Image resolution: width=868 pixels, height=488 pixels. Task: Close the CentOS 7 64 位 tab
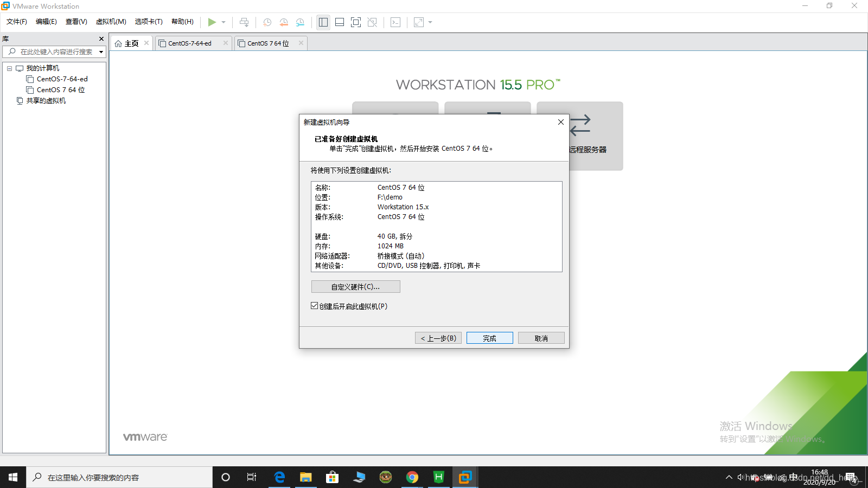pyautogui.click(x=301, y=43)
